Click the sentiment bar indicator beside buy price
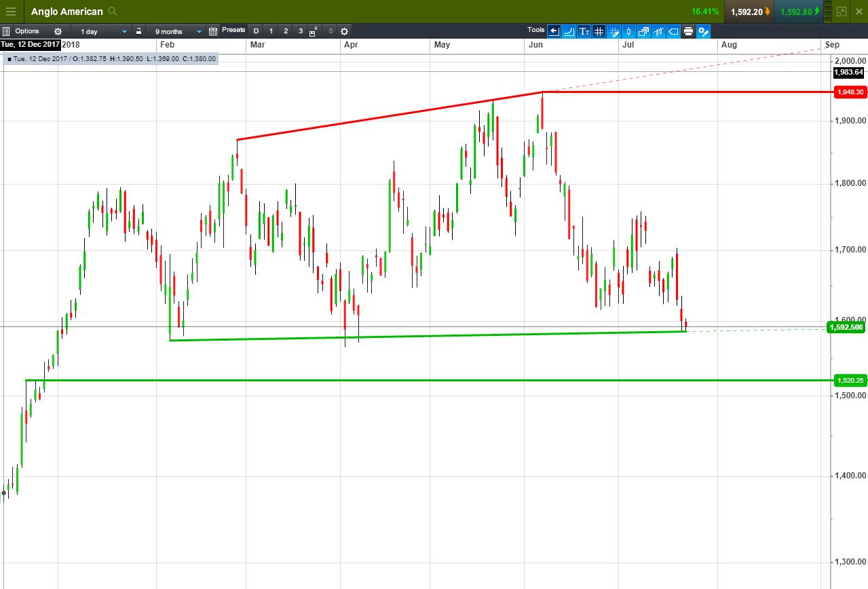 [x=827, y=12]
